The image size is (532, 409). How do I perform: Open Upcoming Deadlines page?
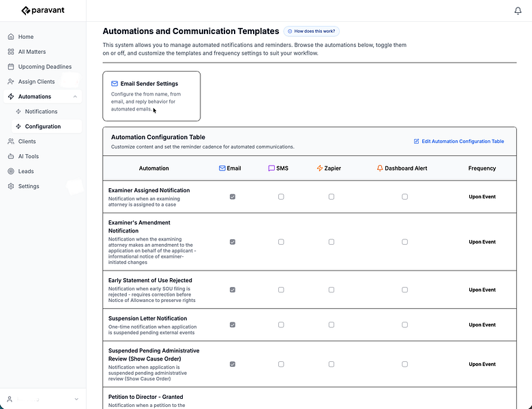point(42,67)
